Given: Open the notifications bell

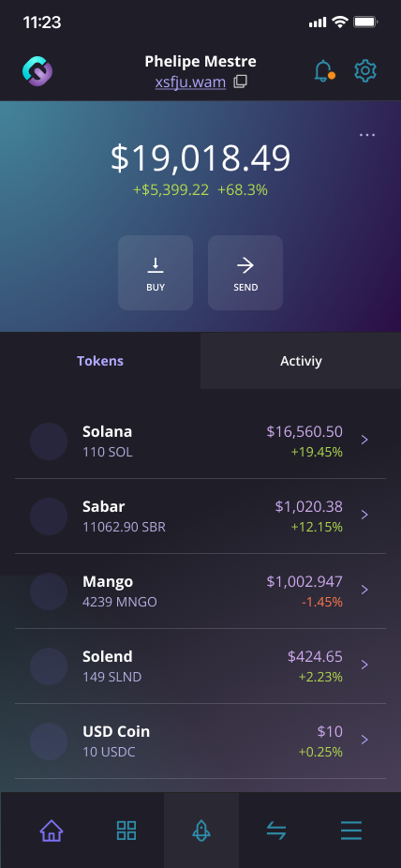Looking at the screenshot, I should click(323, 71).
